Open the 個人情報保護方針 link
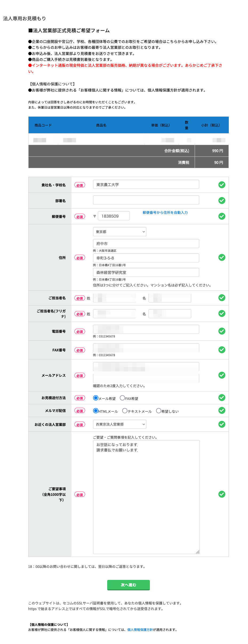The width and height of the screenshot is (248, 644). pos(140,630)
